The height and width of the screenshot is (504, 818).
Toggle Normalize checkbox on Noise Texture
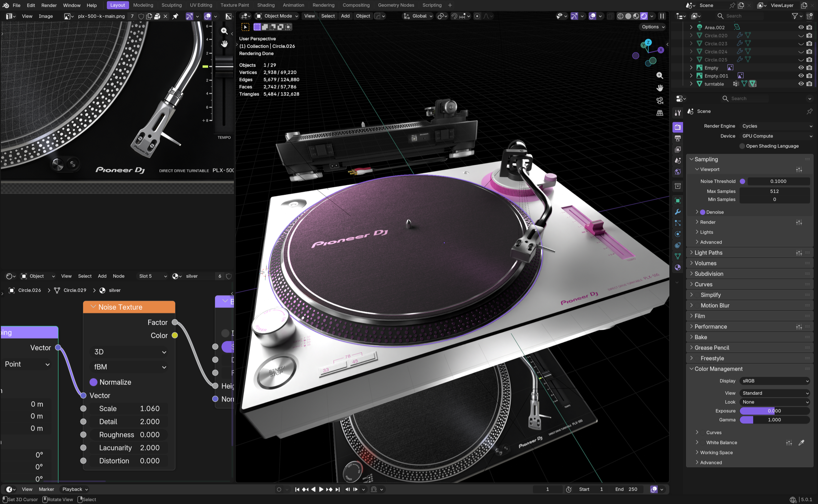coord(93,382)
